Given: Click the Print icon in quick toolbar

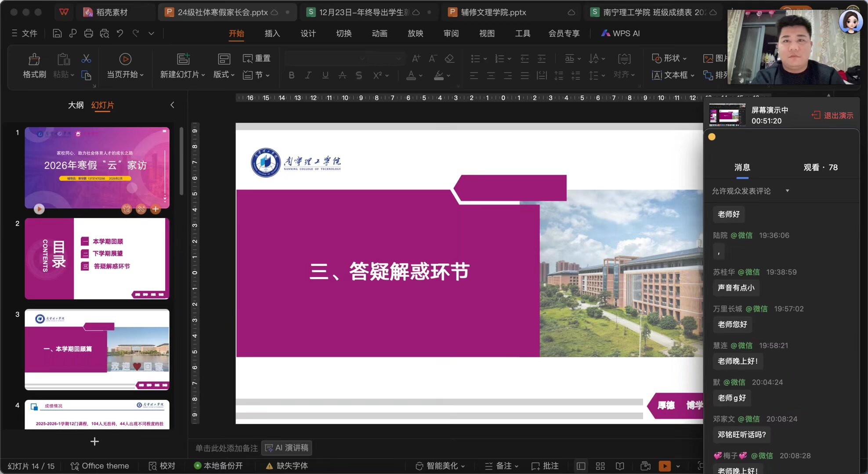Looking at the screenshot, I should pyautogui.click(x=88, y=33).
